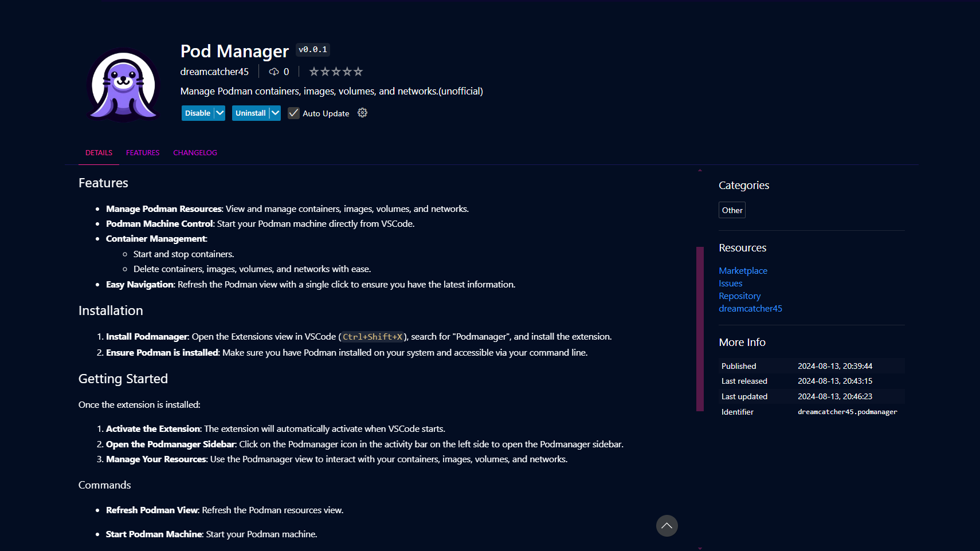Click the Ctrl+Shift+X keyboard shortcut text
Image resolution: width=980 pixels, height=551 pixels.
coord(373,337)
